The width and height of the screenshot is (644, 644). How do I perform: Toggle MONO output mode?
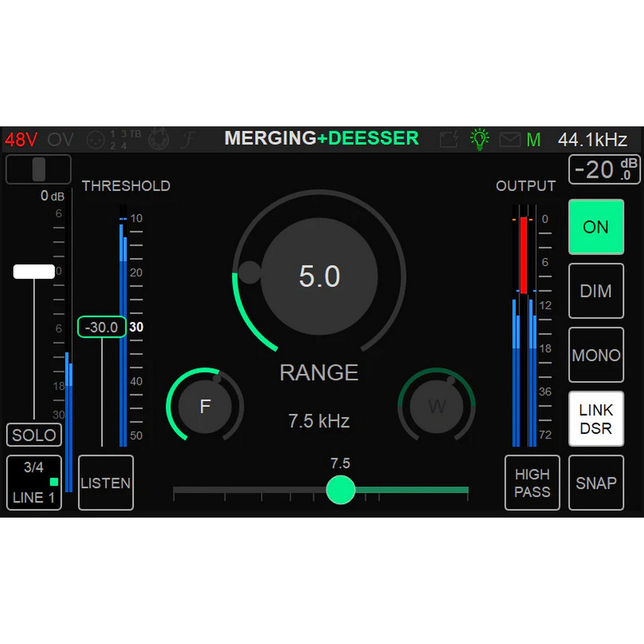pyautogui.click(x=596, y=355)
